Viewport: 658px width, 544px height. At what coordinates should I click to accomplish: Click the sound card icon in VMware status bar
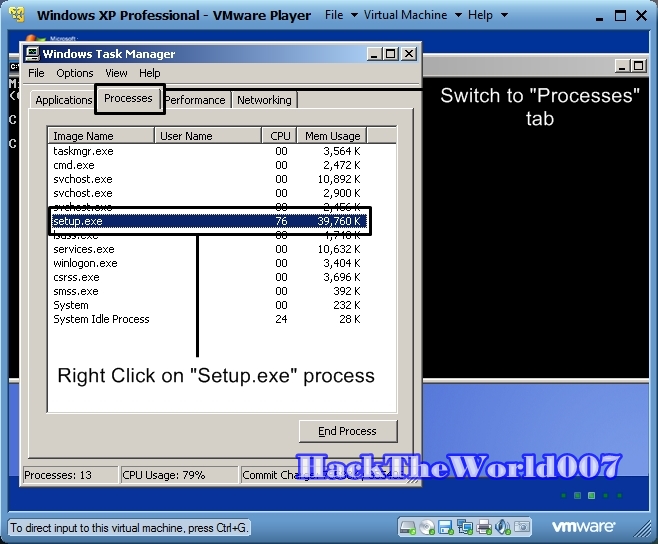[x=503, y=527]
